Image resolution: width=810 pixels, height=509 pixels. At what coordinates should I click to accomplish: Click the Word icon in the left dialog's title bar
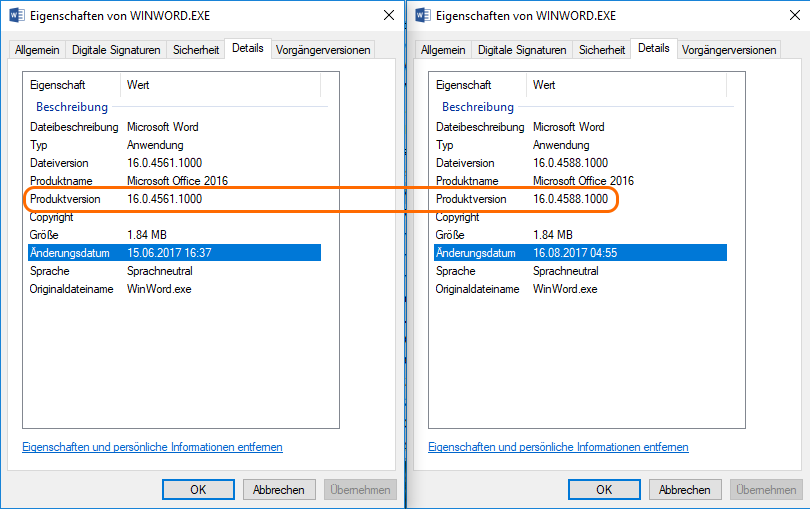[x=16, y=15]
